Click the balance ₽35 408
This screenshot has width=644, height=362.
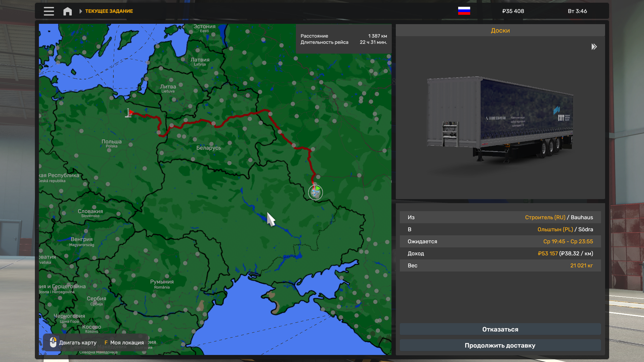[513, 11]
